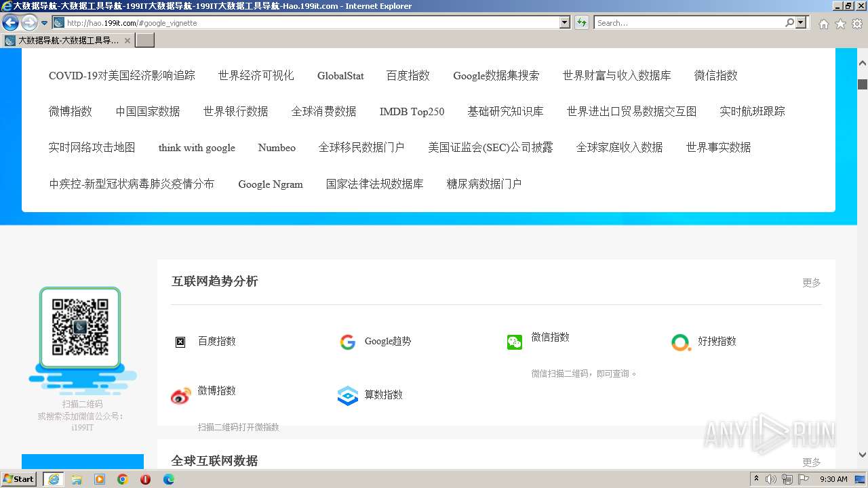Open the Google Ngram link
868x488 pixels.
271,184
